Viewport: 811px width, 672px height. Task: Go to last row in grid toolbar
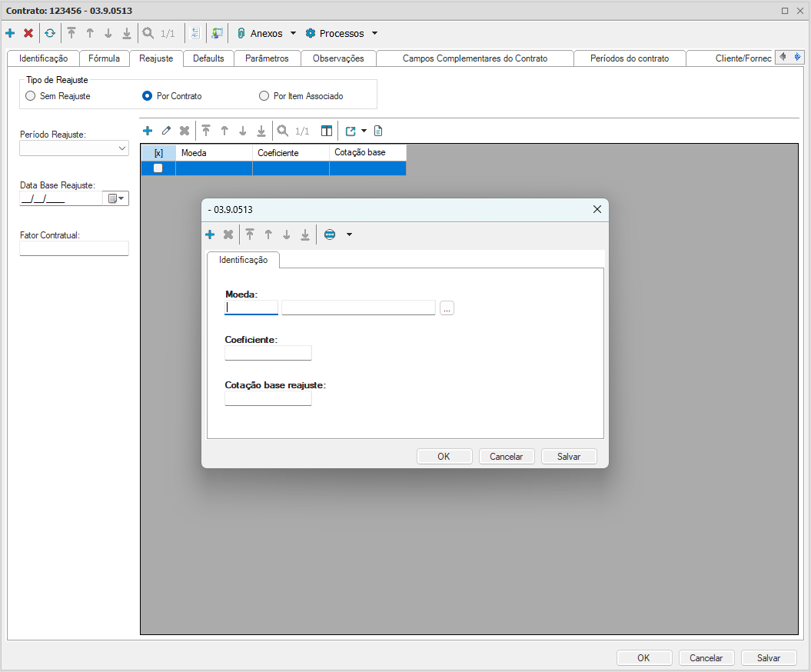(x=261, y=131)
